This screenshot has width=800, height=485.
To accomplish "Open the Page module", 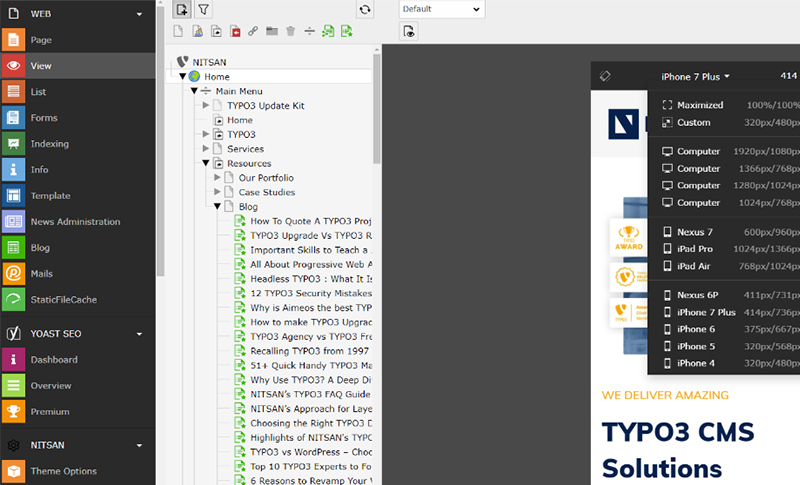I will 78,40.
